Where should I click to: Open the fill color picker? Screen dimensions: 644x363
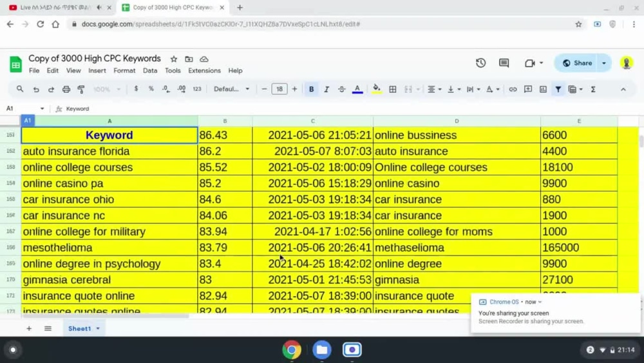click(376, 89)
